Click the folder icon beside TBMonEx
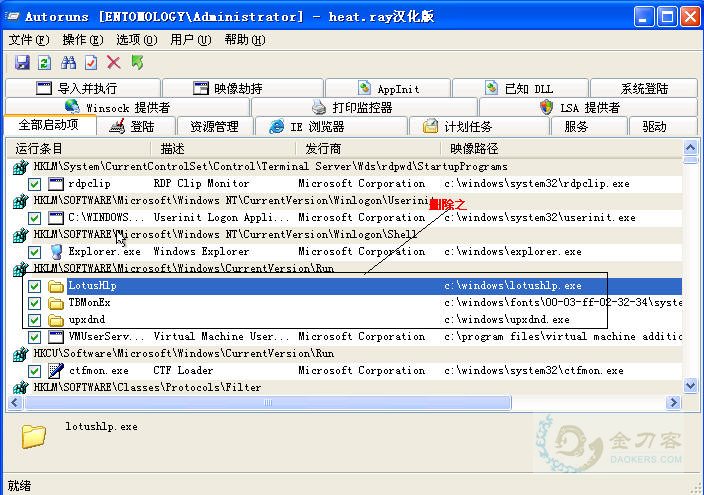The width and height of the screenshot is (704, 495). 56,303
